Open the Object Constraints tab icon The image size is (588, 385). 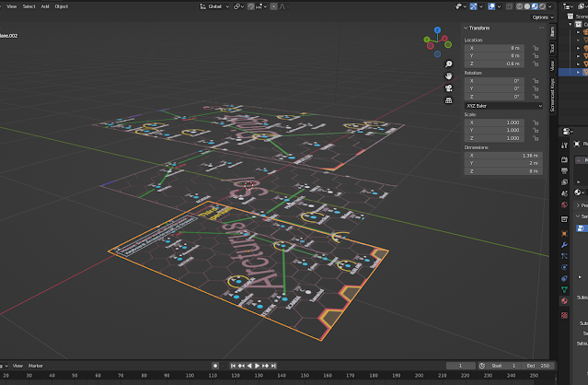click(x=564, y=278)
